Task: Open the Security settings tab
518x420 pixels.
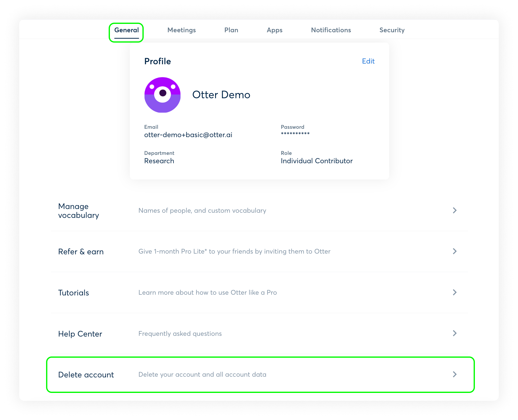Action: (x=392, y=30)
